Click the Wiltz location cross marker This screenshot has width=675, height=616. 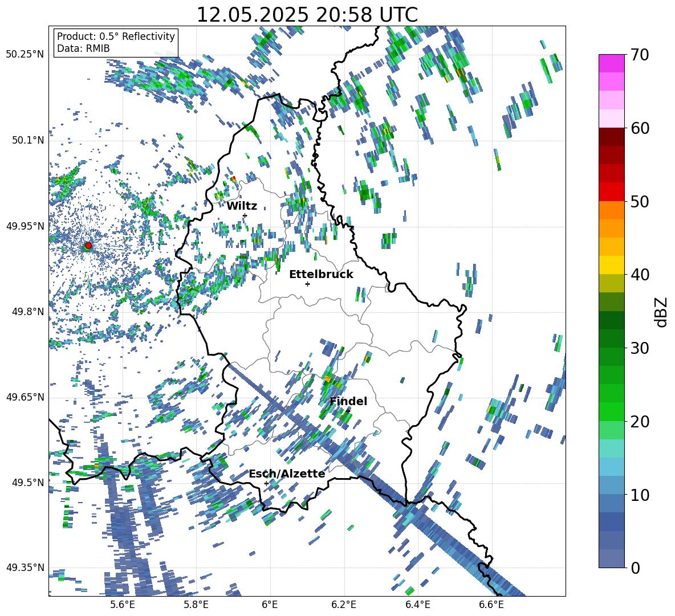pyautogui.click(x=245, y=215)
